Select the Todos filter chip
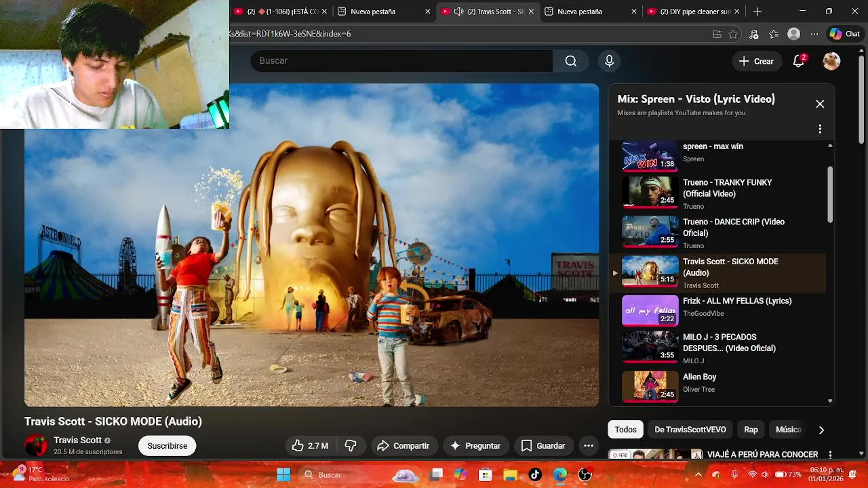Viewport: 868px width, 488px height. 626,430
